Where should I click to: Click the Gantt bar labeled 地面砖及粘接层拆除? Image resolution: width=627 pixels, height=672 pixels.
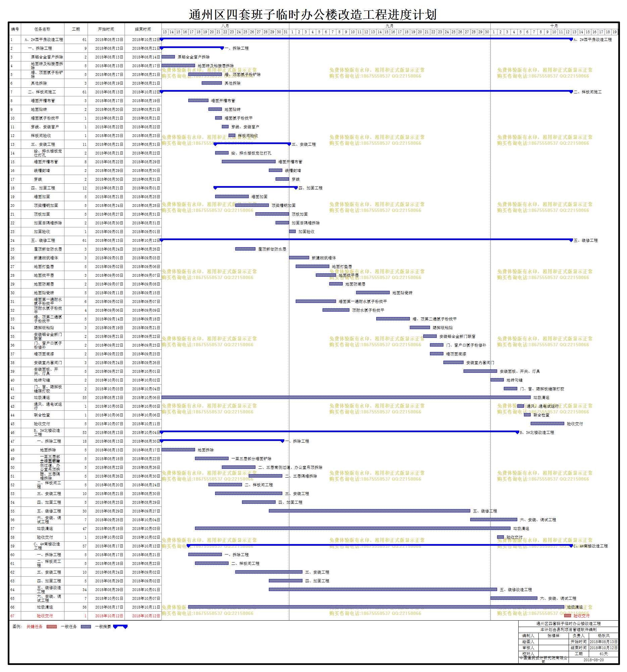coord(178,65)
